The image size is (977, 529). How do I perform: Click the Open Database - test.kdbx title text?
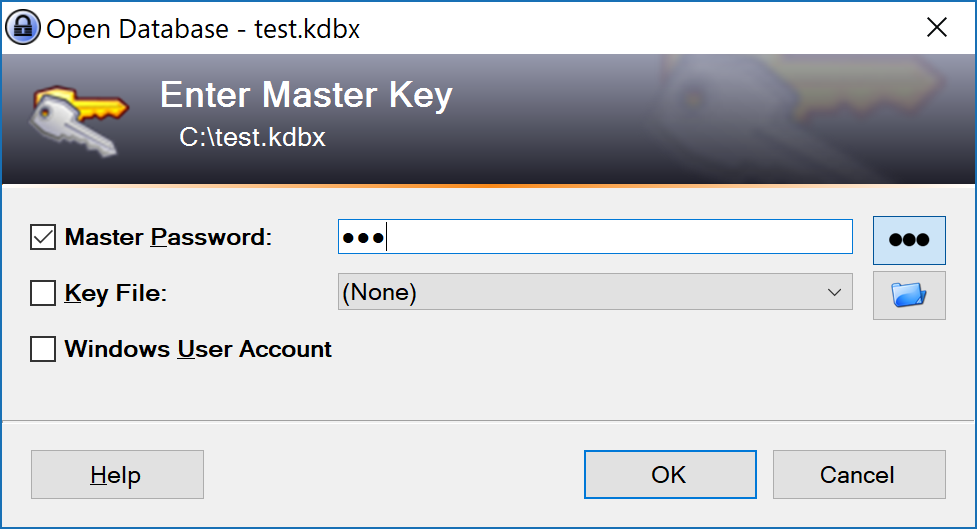coord(203,29)
